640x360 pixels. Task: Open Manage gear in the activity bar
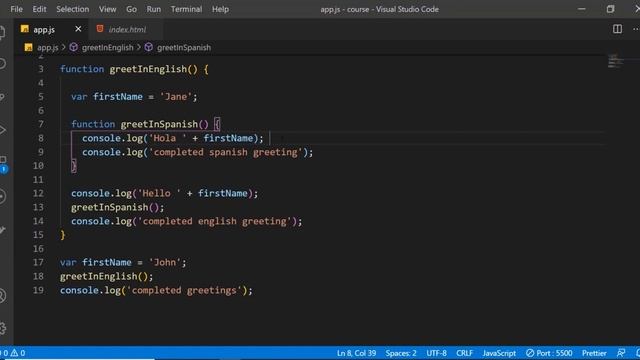pyautogui.click(x=2, y=328)
